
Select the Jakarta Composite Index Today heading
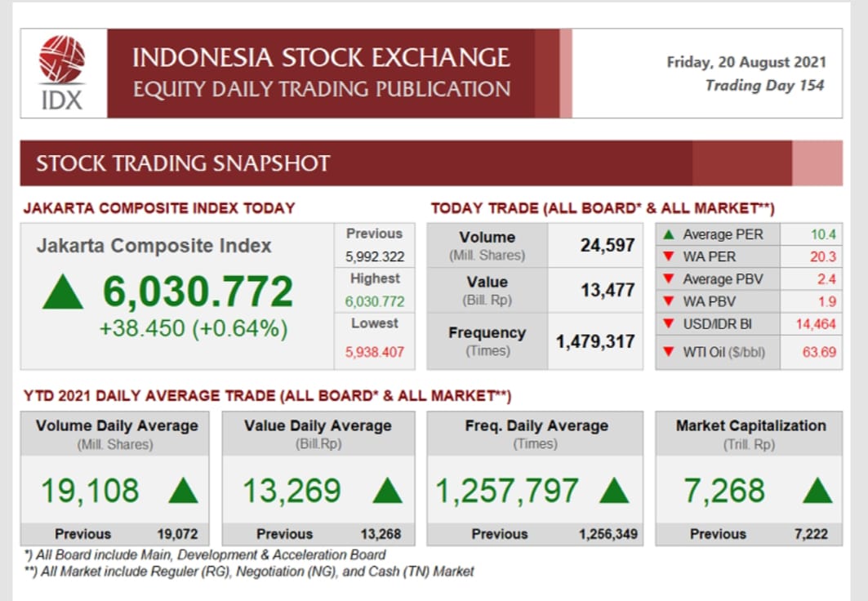pos(159,208)
